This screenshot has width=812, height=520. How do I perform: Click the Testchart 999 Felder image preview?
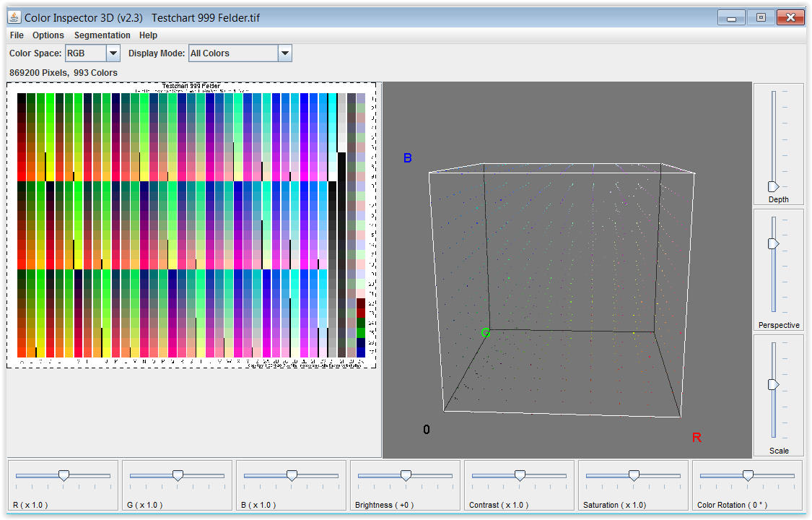(x=191, y=225)
